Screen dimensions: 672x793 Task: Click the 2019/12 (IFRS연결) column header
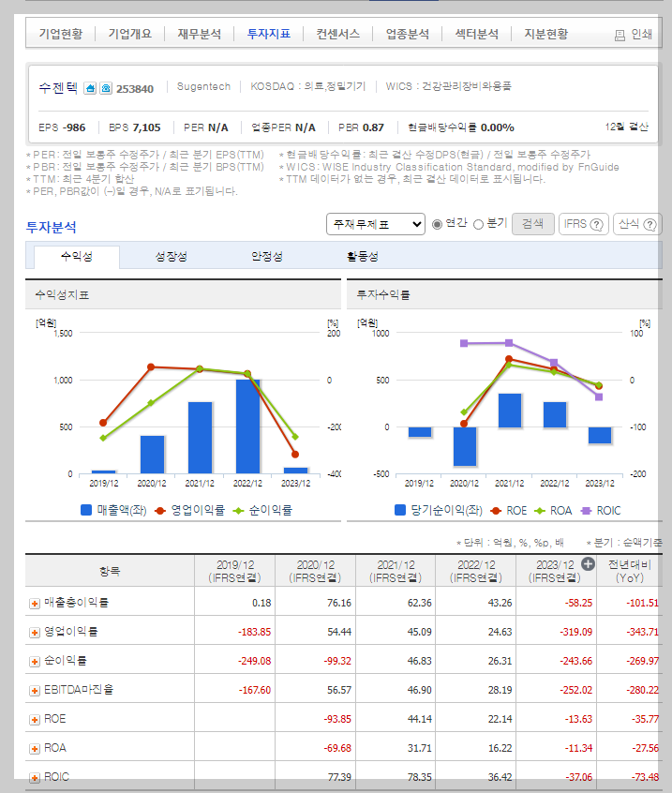pos(235,571)
